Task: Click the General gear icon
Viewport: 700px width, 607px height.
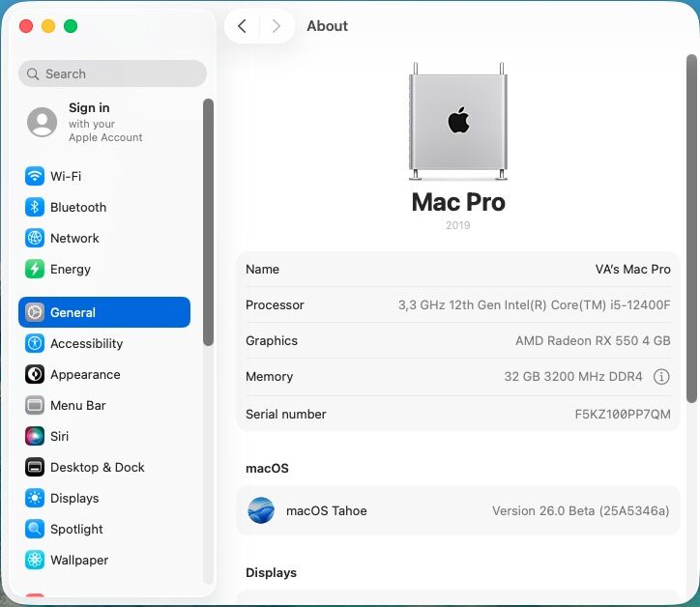Action: pyautogui.click(x=35, y=312)
